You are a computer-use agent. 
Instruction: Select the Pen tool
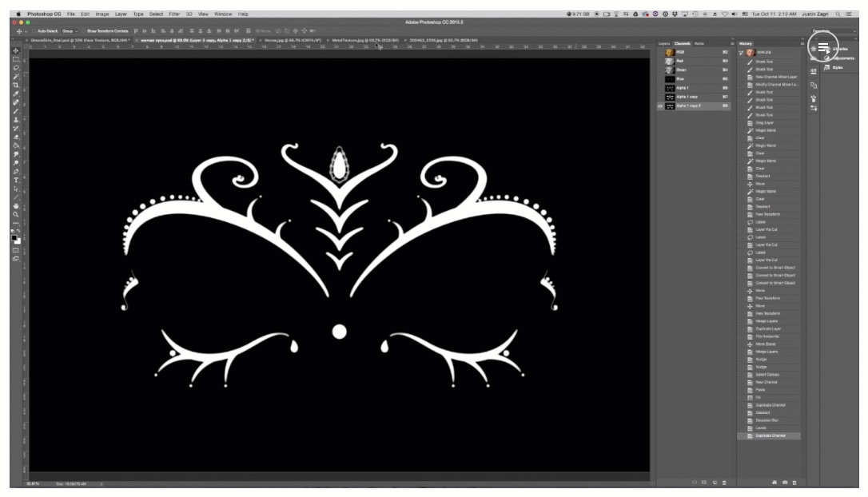(16, 172)
